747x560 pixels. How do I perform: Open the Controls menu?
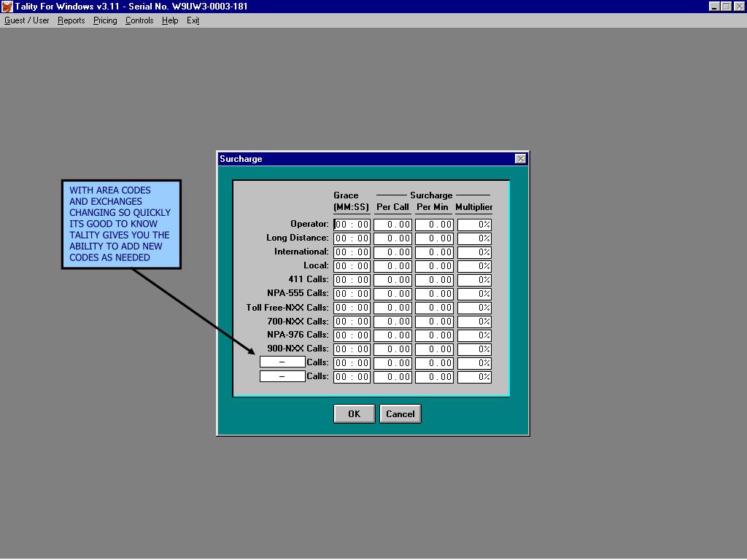139,20
